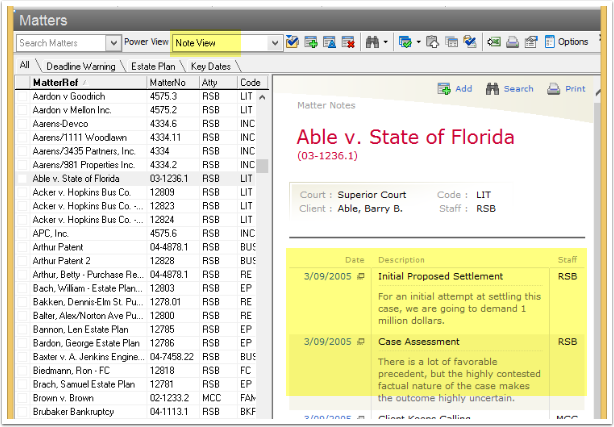Click the clipboard with arrow toolbar icon
614x427 pixels.
pos(432,42)
